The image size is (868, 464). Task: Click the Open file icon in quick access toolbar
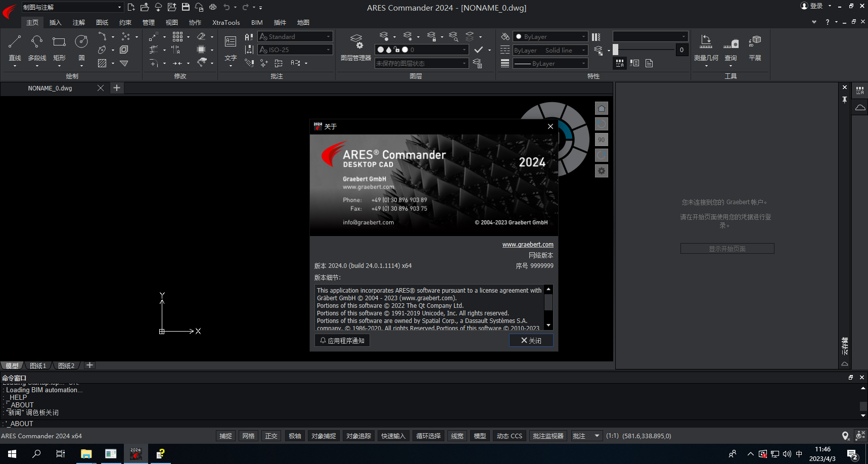145,7
